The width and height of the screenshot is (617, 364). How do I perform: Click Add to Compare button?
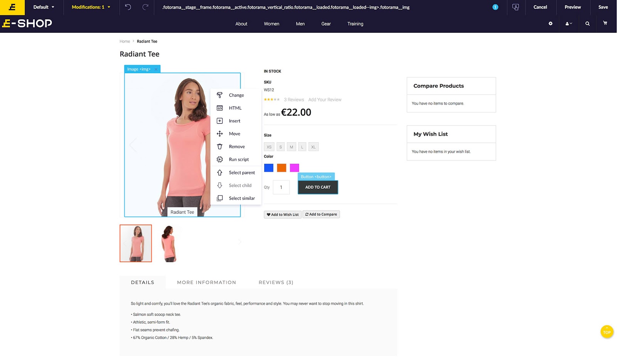pyautogui.click(x=321, y=215)
